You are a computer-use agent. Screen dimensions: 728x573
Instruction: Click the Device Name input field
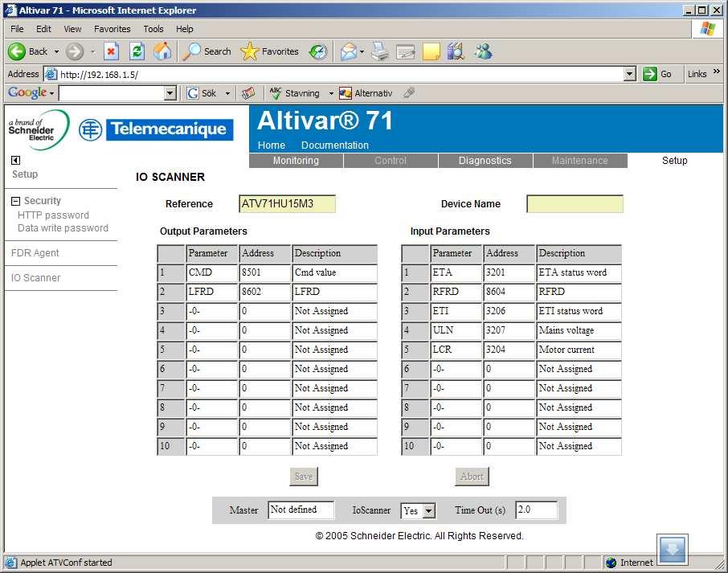point(575,204)
